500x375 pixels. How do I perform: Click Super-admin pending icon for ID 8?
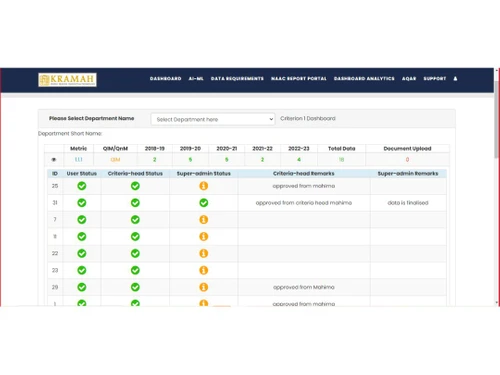coord(204,237)
